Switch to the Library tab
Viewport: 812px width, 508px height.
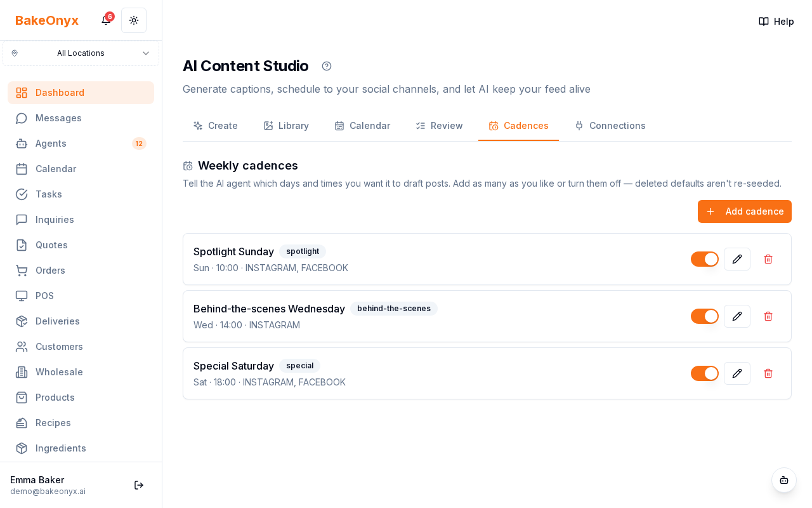pos(286,126)
